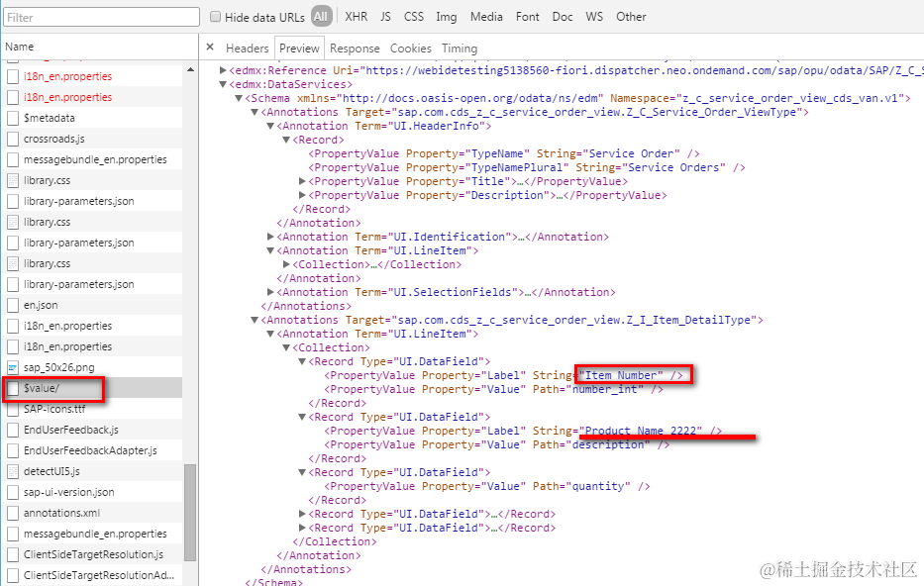The image size is (924, 586).
Task: Click the "Item Number" label string
Action: (622, 375)
